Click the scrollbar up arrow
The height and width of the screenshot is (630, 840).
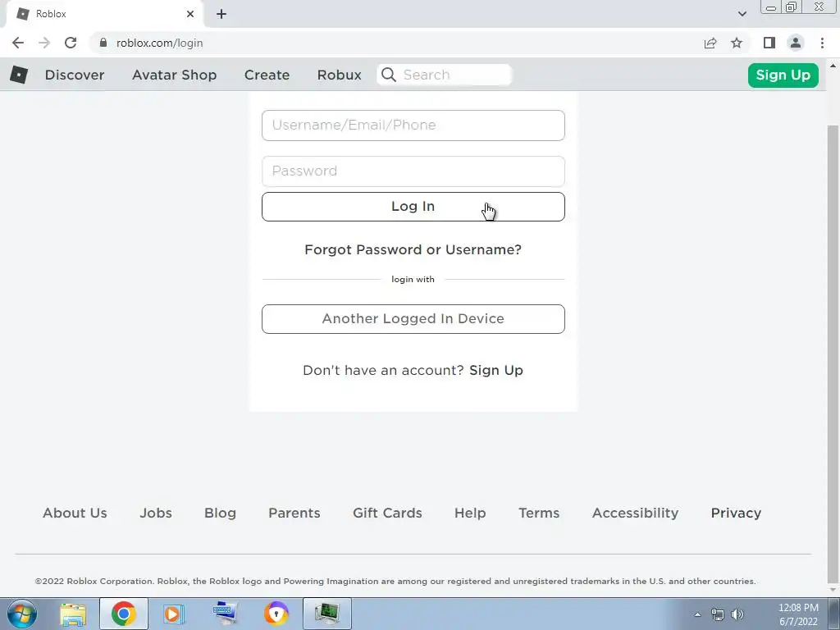point(833,66)
